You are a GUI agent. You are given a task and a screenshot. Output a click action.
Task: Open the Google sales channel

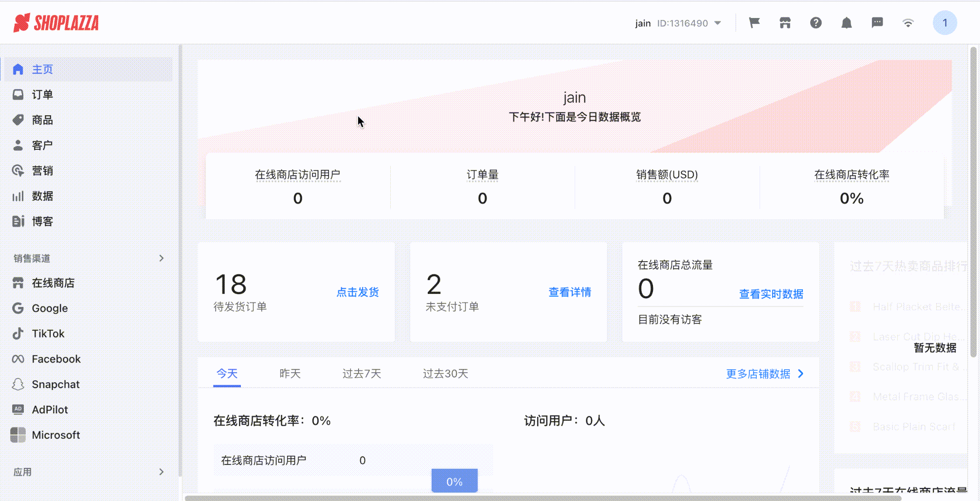click(88, 308)
